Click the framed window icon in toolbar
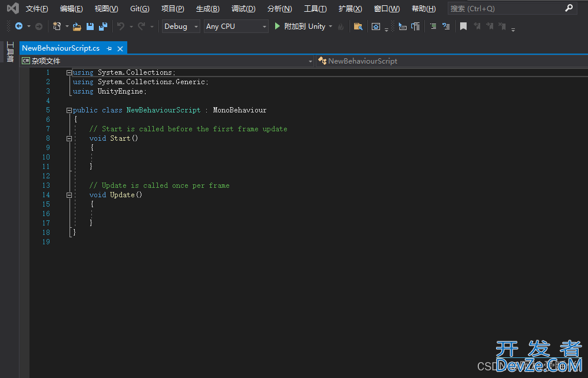Image resolution: width=588 pixels, height=378 pixels. coord(376,26)
